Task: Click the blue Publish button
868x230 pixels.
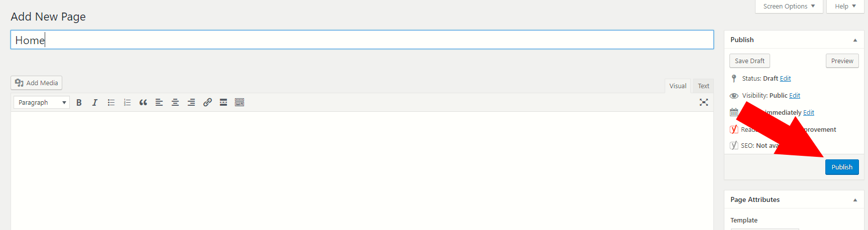Action: tap(842, 167)
